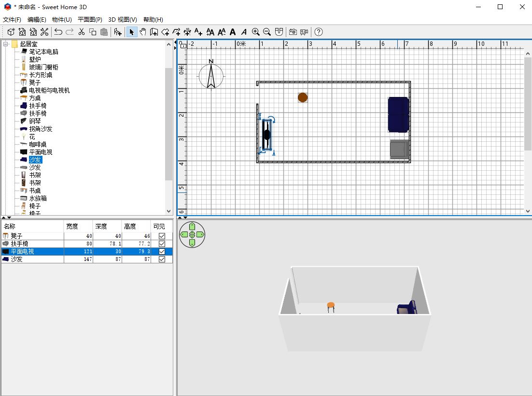Click scroll-down arrow in furniture catalog

point(168,211)
